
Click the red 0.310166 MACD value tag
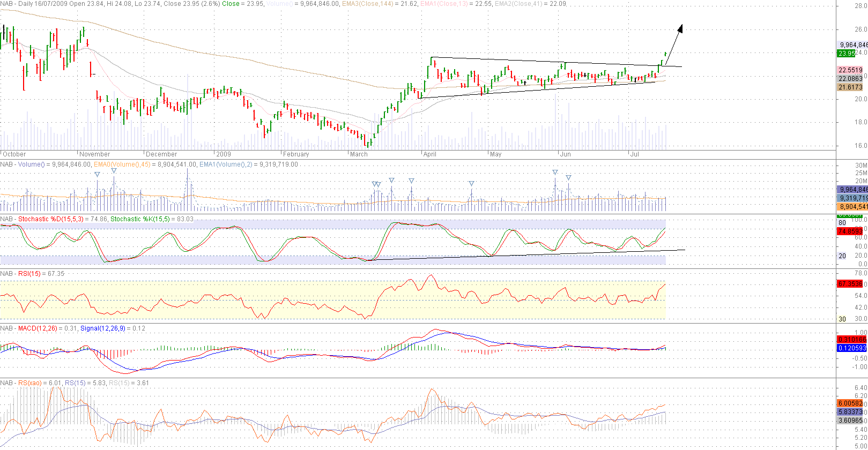(852, 340)
